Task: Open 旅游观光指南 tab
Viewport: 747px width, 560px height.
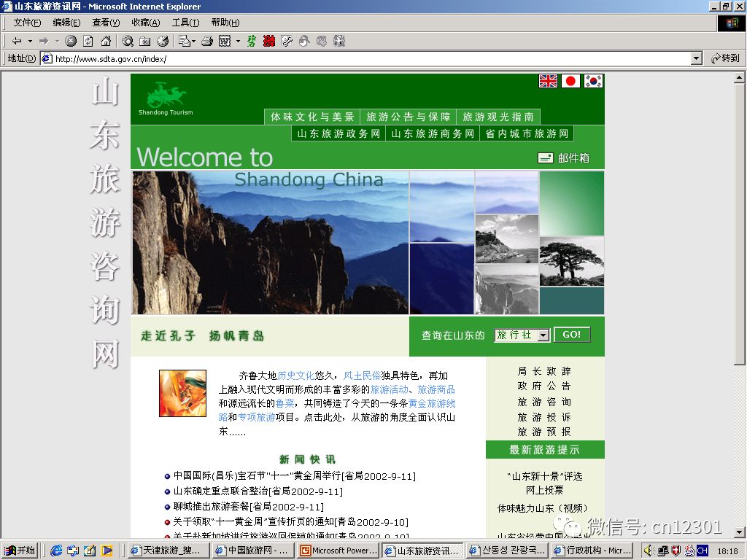Action: pos(498,117)
